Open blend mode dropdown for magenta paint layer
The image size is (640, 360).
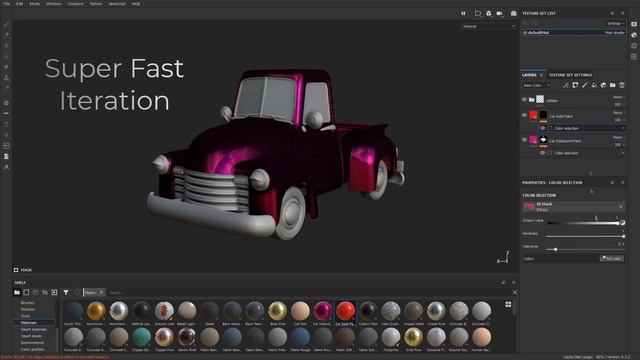click(x=619, y=138)
